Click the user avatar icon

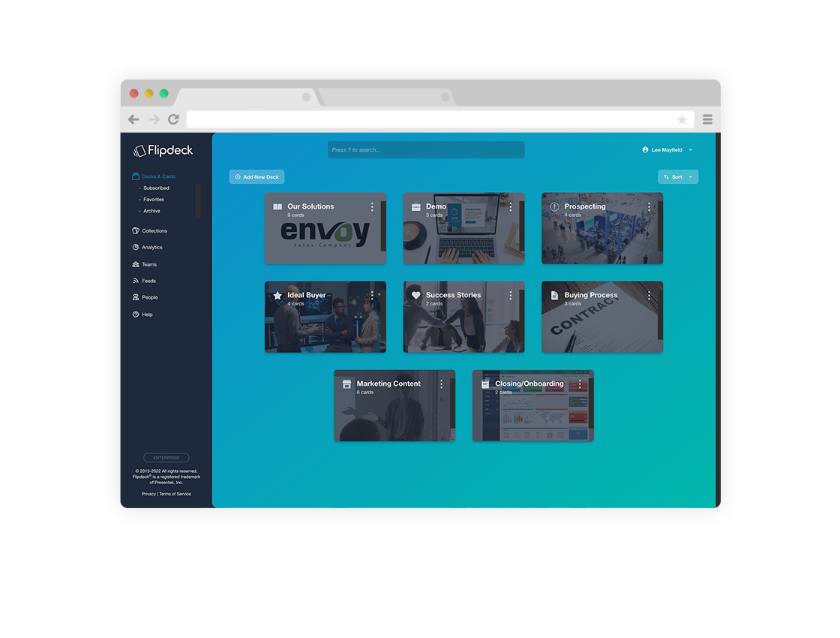tap(645, 150)
